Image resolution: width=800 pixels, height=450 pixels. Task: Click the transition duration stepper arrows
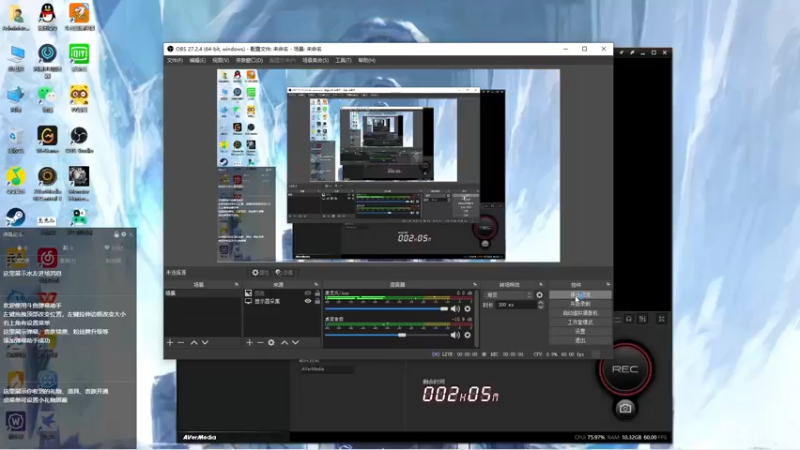tap(540, 305)
